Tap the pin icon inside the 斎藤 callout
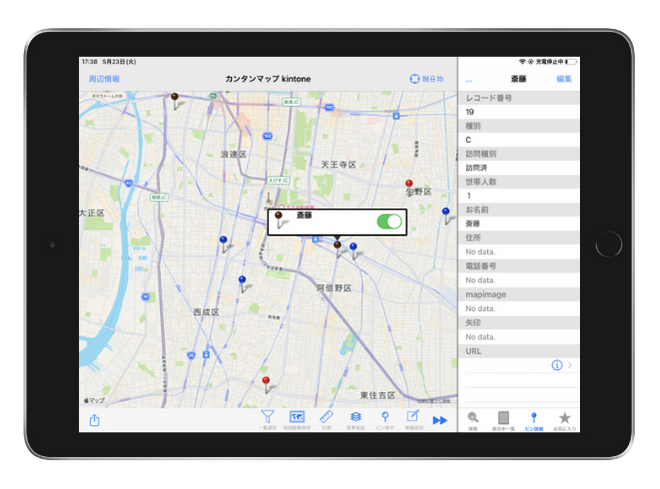 (280, 220)
